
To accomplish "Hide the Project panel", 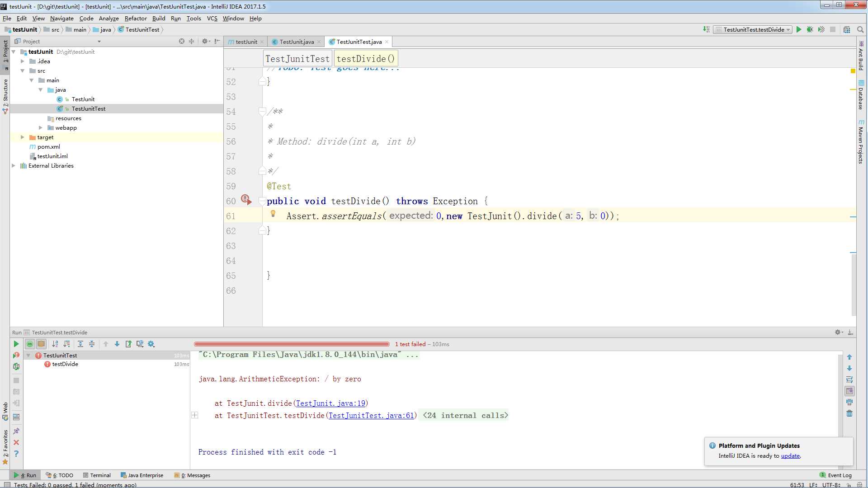I will click(x=217, y=42).
